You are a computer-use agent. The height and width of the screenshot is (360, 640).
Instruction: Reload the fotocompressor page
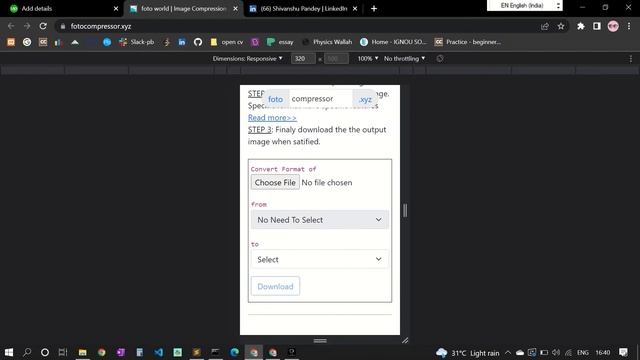click(43, 26)
